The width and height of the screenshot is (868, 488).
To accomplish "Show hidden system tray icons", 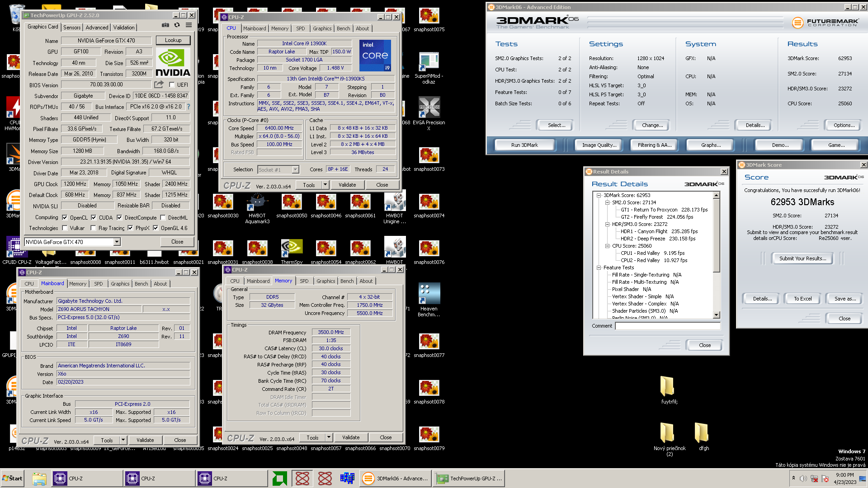I will pyautogui.click(x=793, y=478).
